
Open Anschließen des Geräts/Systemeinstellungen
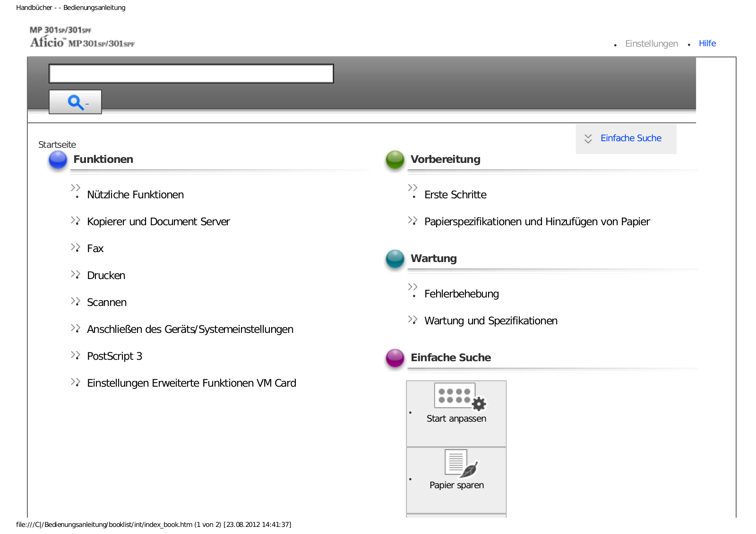[x=190, y=329]
